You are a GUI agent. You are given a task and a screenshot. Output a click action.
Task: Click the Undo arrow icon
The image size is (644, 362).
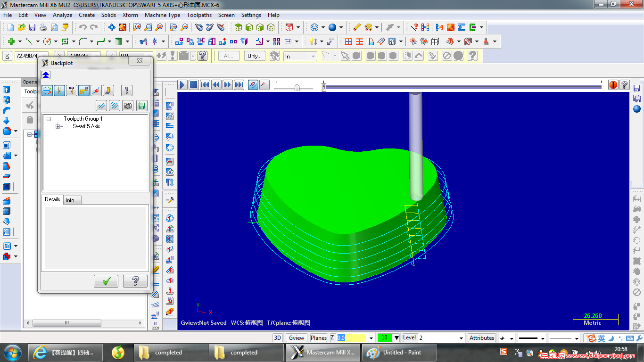click(83, 27)
